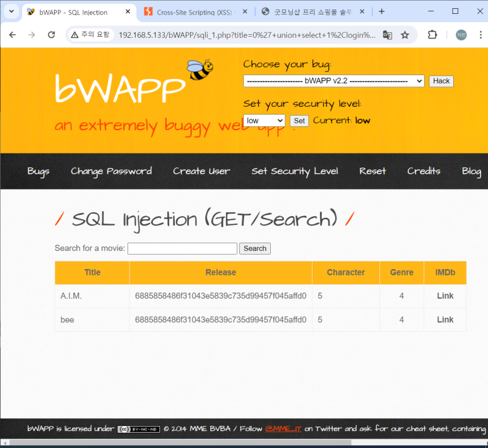Screen dimensions: 488x448
Task: Select the bee title cell
Action: [x=92, y=320]
